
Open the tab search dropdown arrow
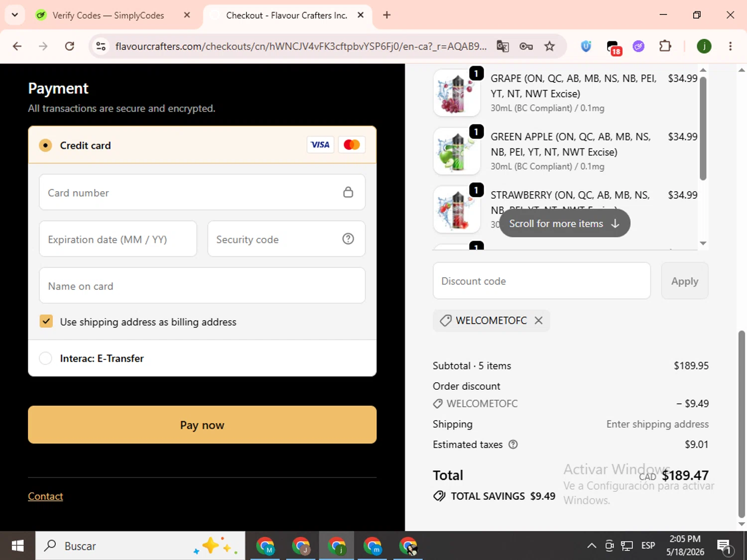[x=15, y=15]
